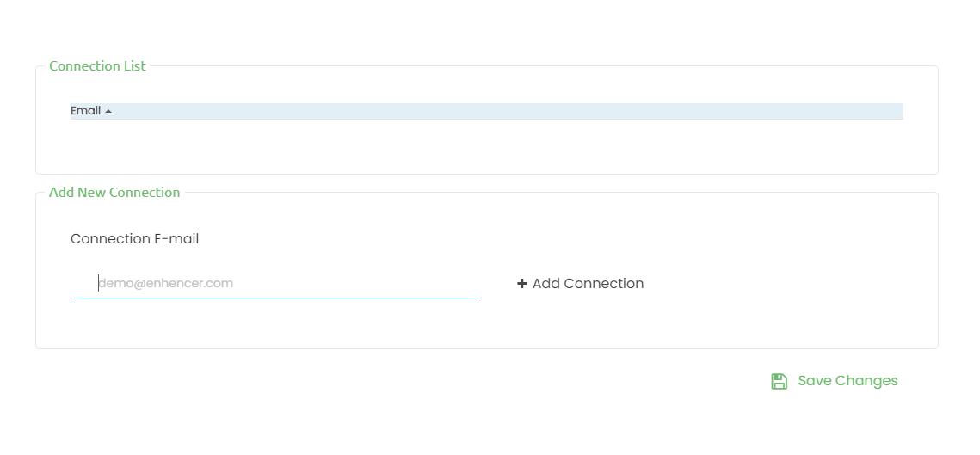This screenshot has height=455, width=980.
Task: Click the blue Email table header row
Action: pos(487,111)
